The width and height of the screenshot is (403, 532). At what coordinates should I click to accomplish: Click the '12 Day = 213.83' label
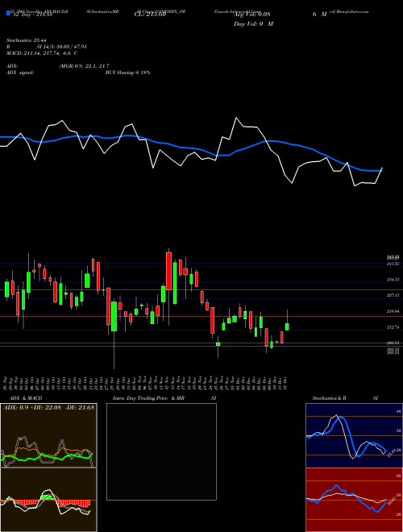coord(32,15)
